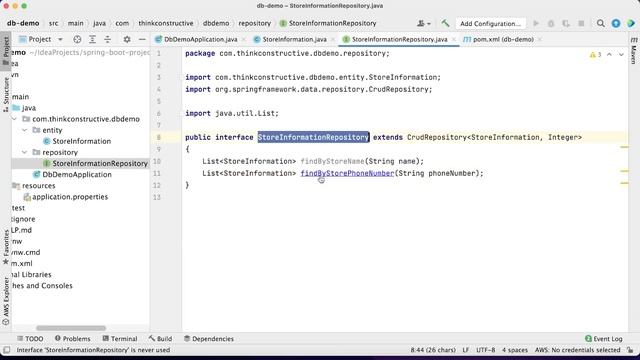Open the Event Log
The image size is (640, 360).
604,339
